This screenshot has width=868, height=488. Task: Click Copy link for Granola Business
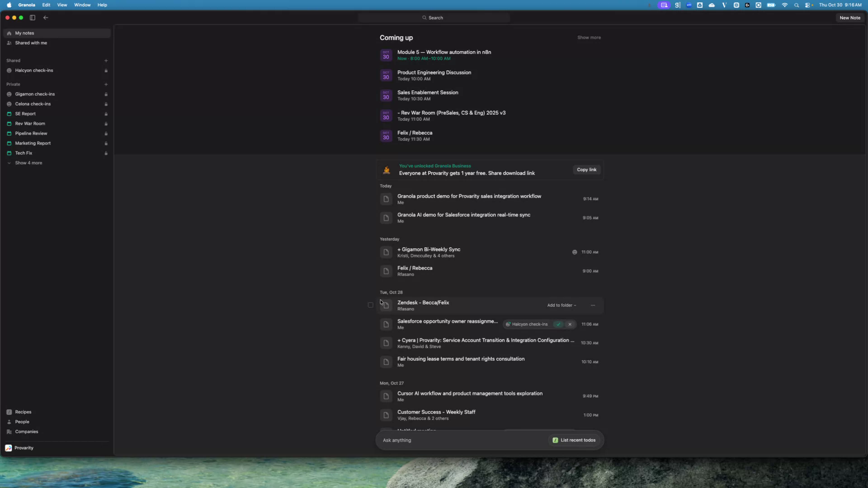586,170
